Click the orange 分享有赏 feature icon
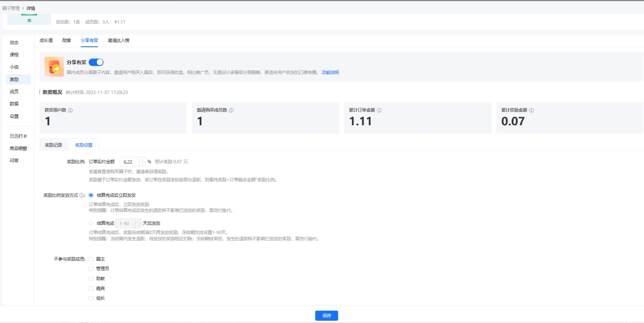The height and width of the screenshot is (323, 644). 55,67
